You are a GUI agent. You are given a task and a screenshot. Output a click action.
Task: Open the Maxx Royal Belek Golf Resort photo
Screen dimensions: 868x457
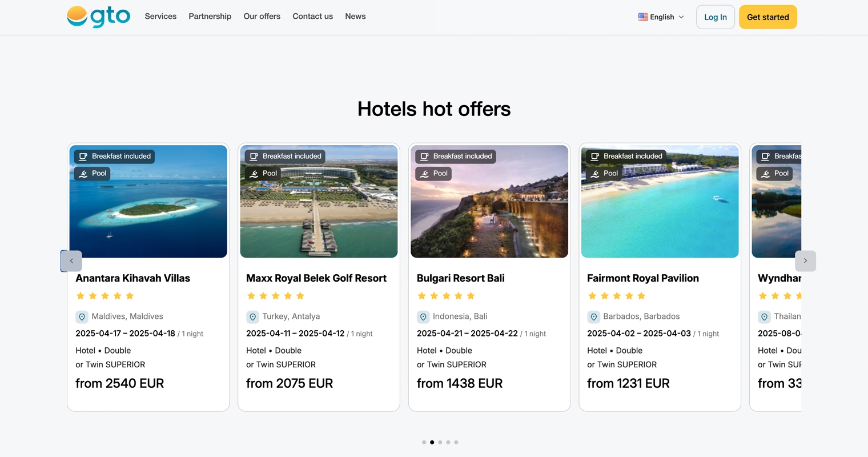tap(319, 211)
